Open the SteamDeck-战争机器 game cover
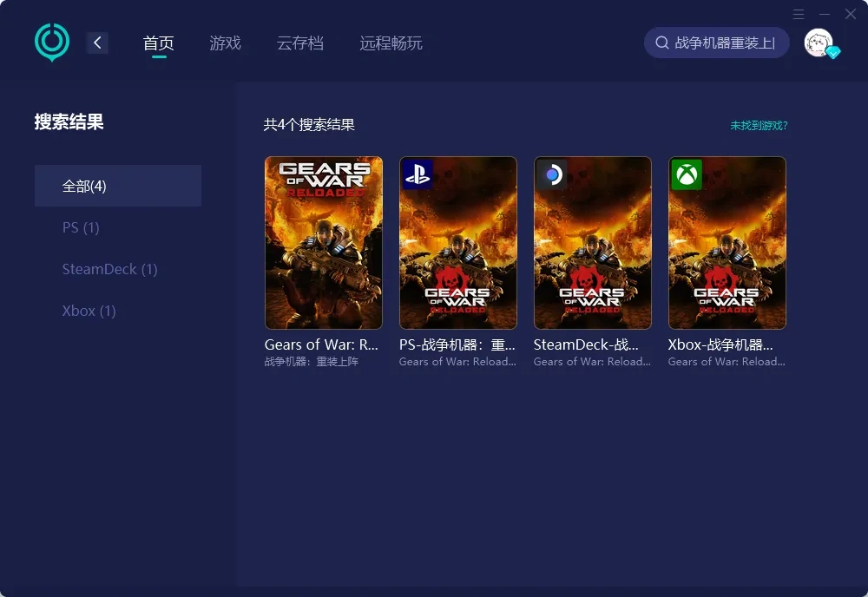 pyautogui.click(x=593, y=243)
